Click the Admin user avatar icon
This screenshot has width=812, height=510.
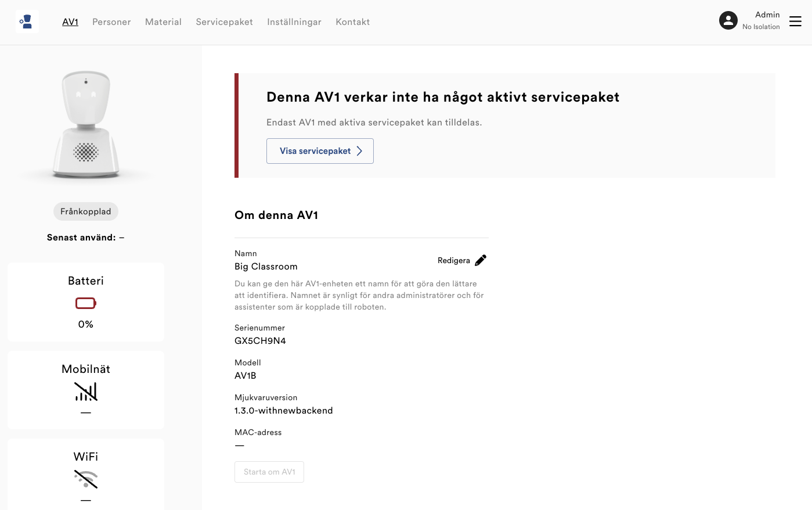coord(728,20)
